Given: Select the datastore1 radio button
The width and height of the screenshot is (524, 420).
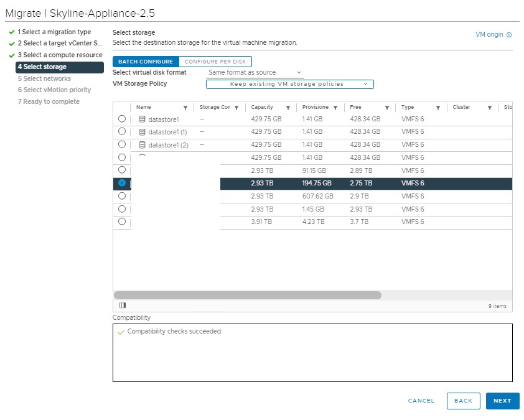Looking at the screenshot, I should [x=122, y=119].
